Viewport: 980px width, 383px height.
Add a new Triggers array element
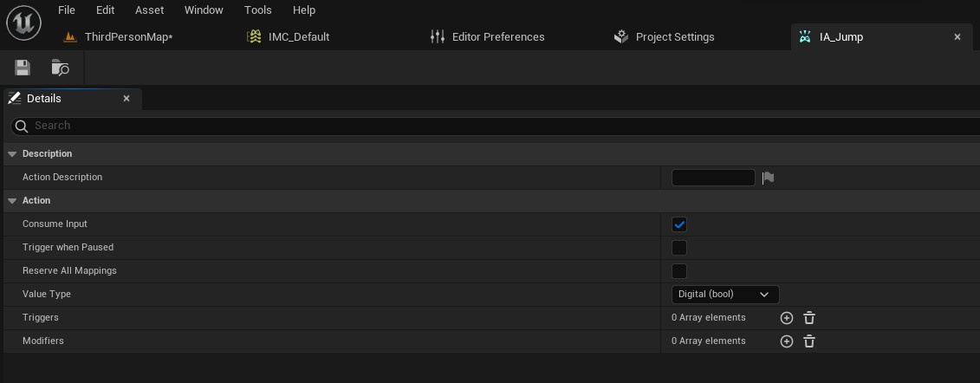(786, 318)
